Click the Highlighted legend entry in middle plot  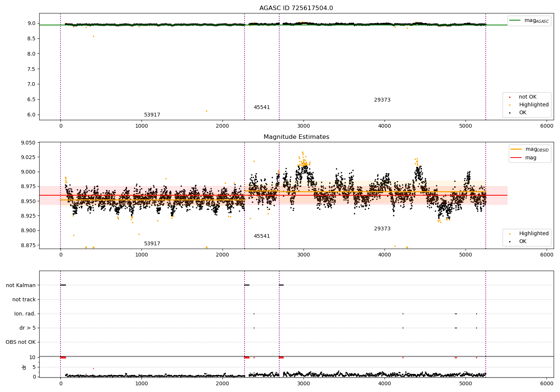click(533, 234)
